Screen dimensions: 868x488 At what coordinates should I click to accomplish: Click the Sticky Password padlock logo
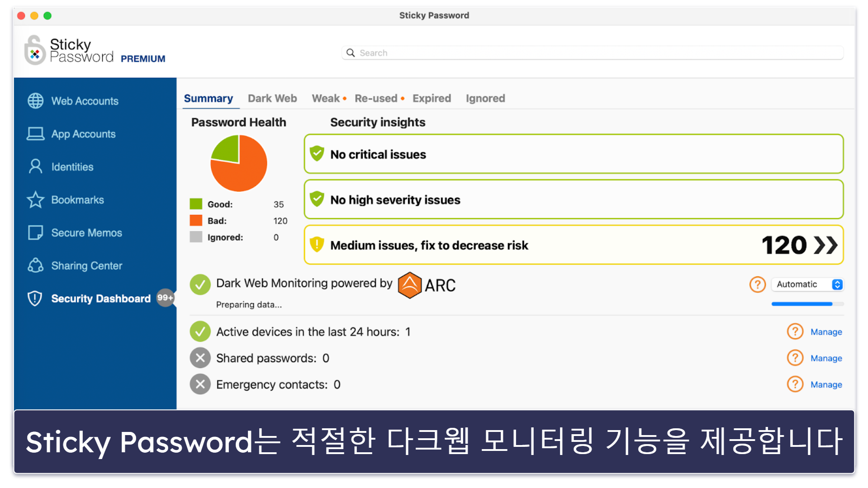tap(35, 50)
